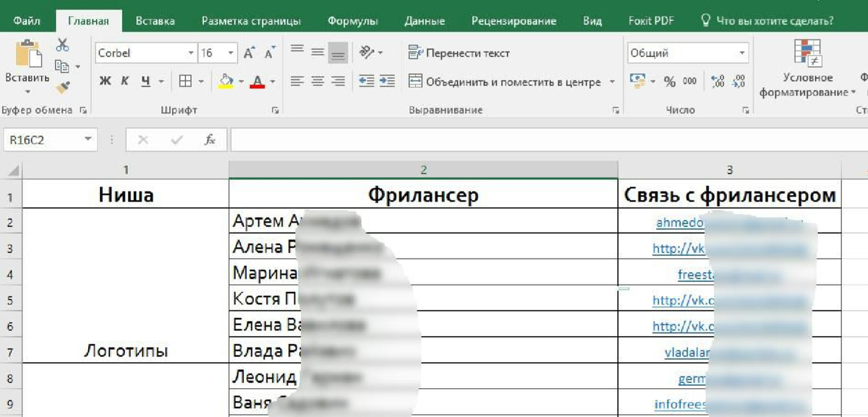The width and height of the screenshot is (868, 417).
Task: Click Перенести текст wrap text button
Action: point(459,53)
